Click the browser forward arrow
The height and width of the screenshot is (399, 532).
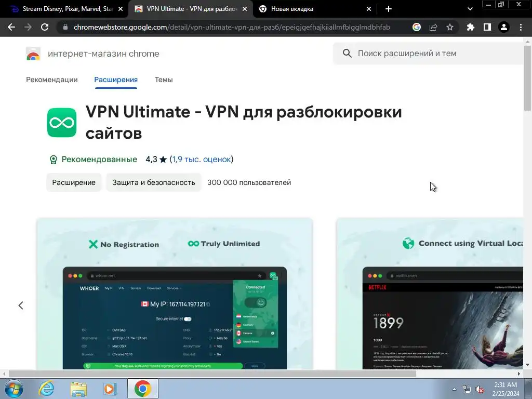(28, 27)
